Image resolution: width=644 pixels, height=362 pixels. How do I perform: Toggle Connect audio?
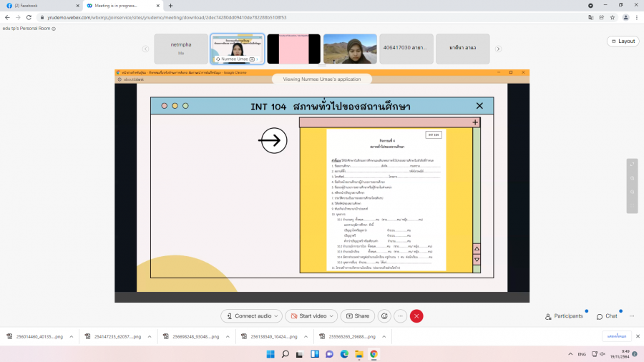pyautogui.click(x=250, y=315)
